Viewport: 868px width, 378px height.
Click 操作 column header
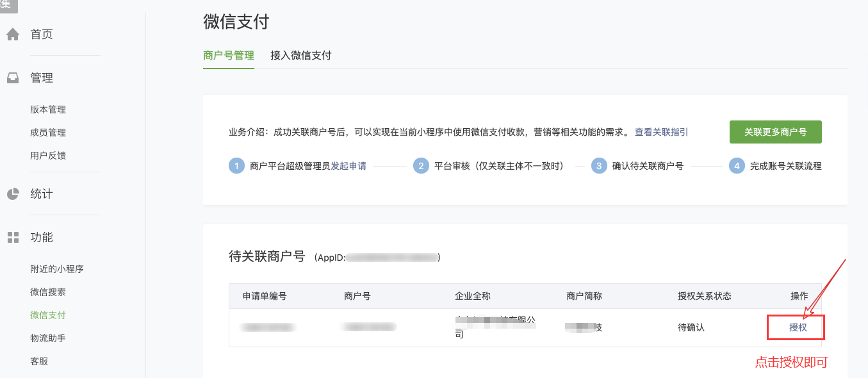point(799,296)
